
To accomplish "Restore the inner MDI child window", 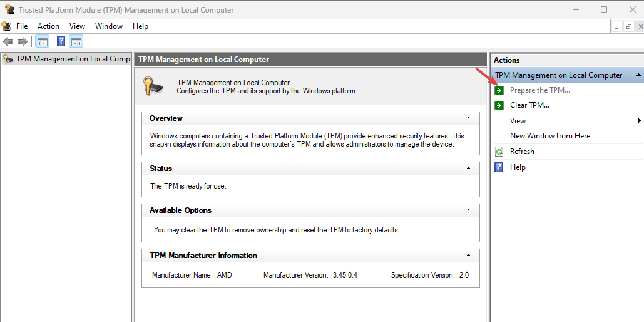I will [x=628, y=27].
